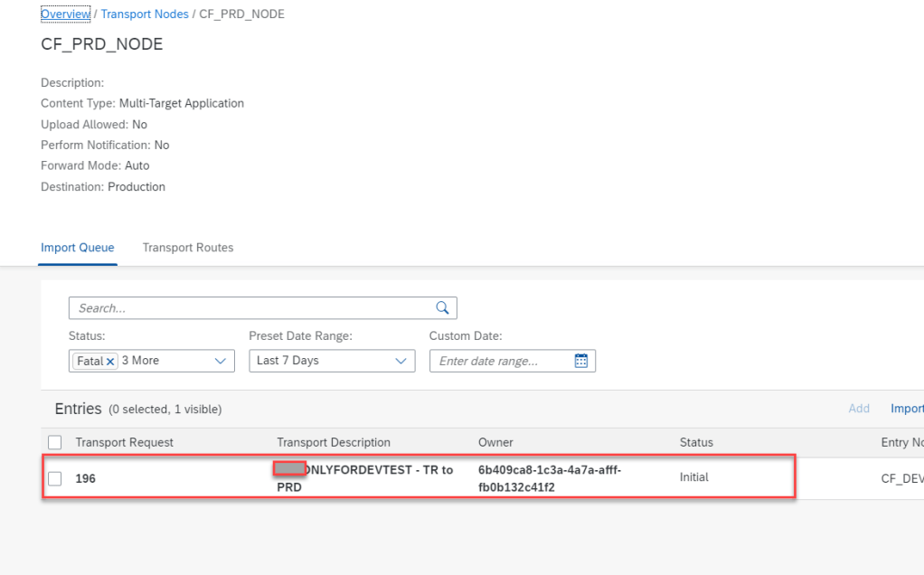Select all entries with header checkbox
This screenshot has width=924, height=575.
55,443
